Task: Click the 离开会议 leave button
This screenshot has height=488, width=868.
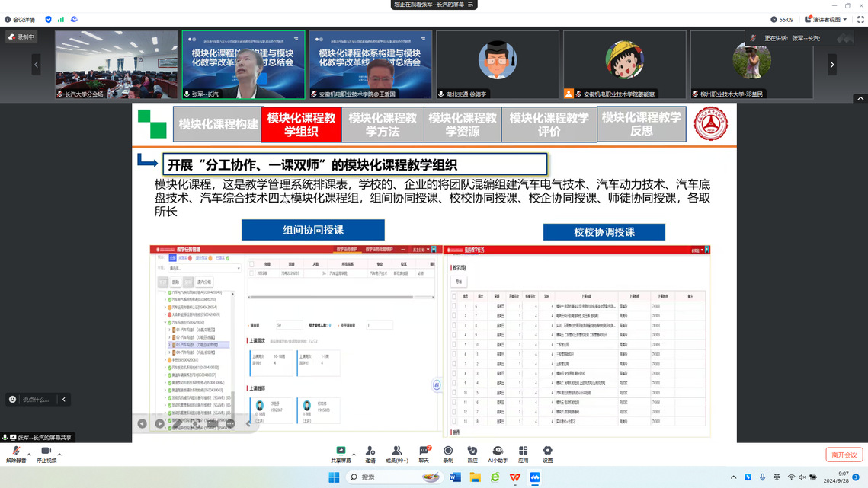Action: pyautogui.click(x=844, y=455)
